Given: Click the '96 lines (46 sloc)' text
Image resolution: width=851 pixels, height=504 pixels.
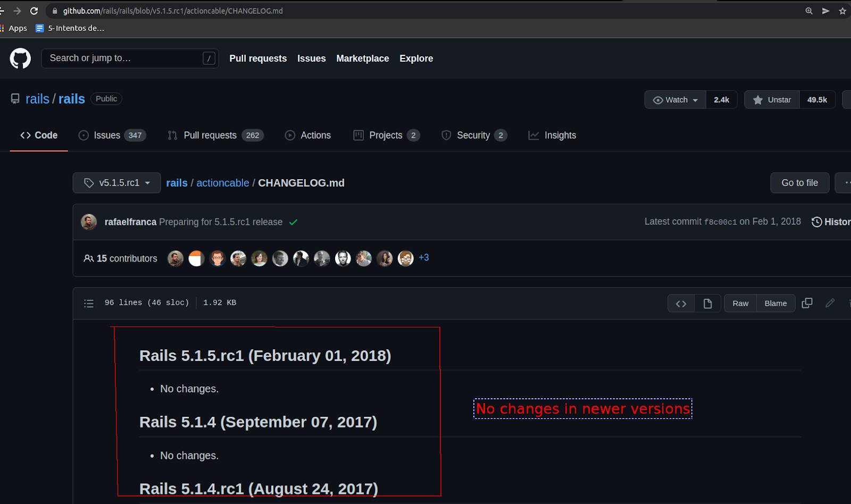Looking at the screenshot, I should tap(147, 303).
